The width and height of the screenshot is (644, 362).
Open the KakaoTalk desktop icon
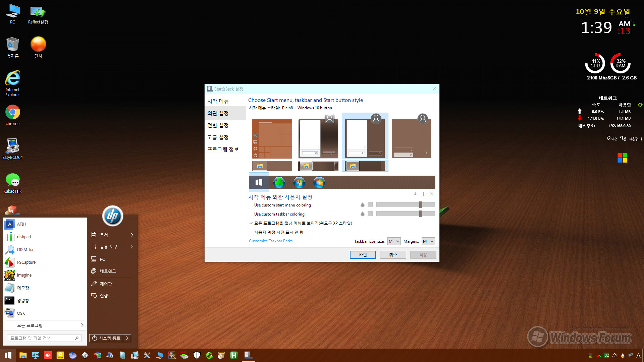[13, 183]
